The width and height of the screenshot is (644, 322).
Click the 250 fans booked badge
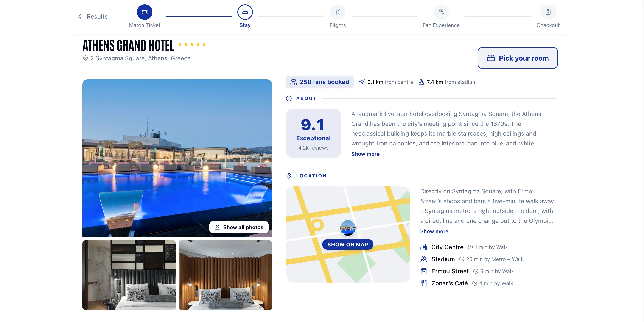(319, 82)
